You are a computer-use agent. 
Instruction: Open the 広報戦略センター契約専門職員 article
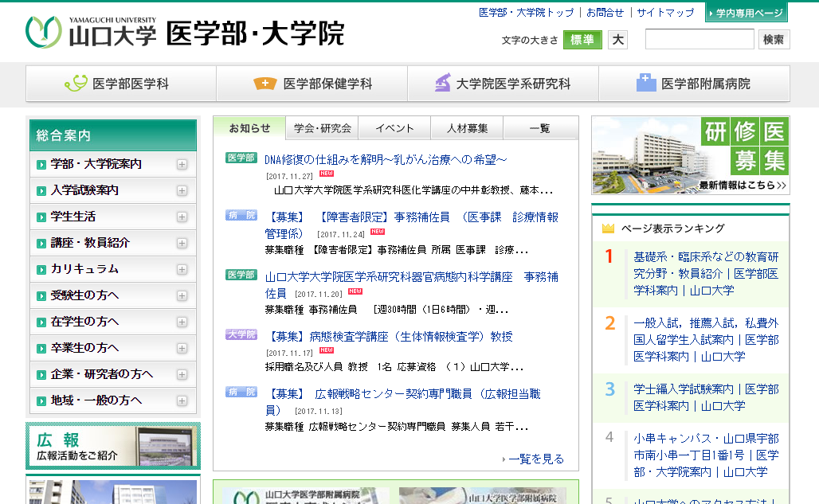pyautogui.click(x=402, y=402)
